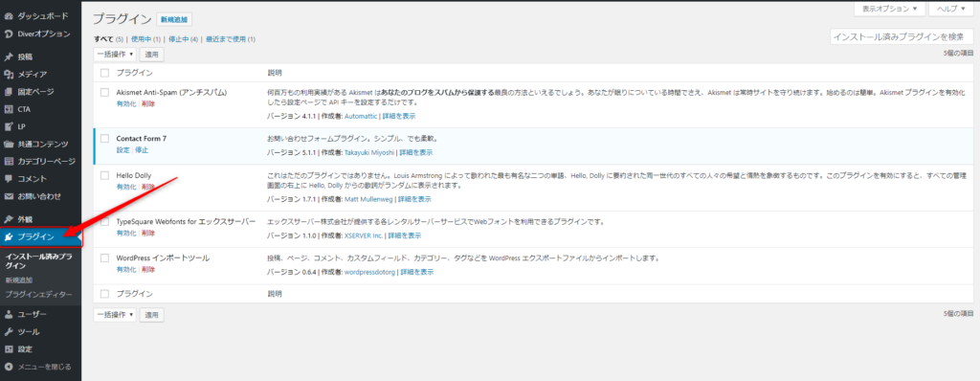This screenshot has width=980, height=381.
Task: Deactivate Contact Form 7 via 停止
Action: (x=142, y=150)
